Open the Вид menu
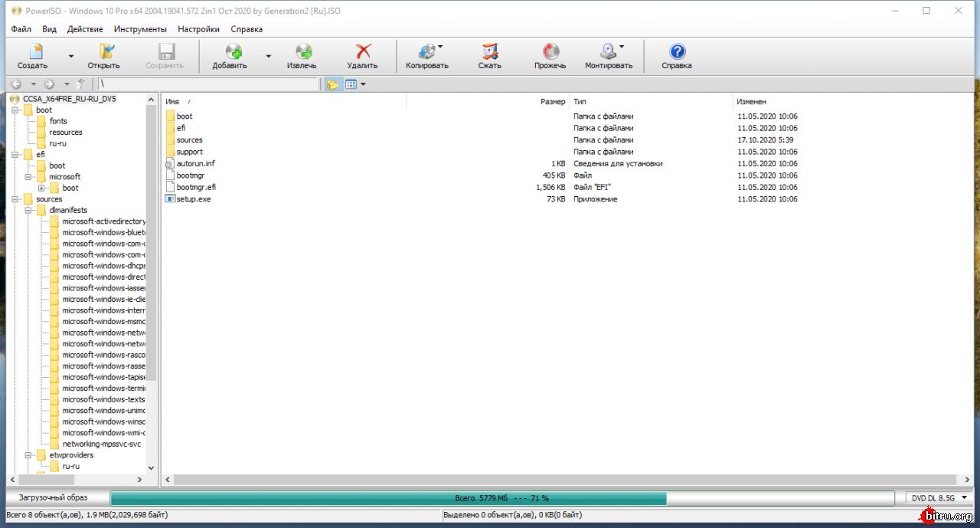 (50, 29)
